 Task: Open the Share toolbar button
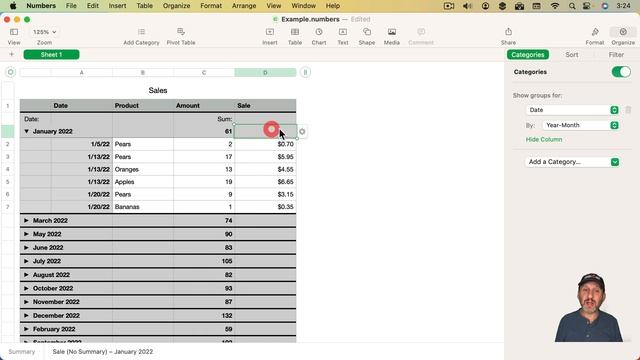tap(508, 32)
